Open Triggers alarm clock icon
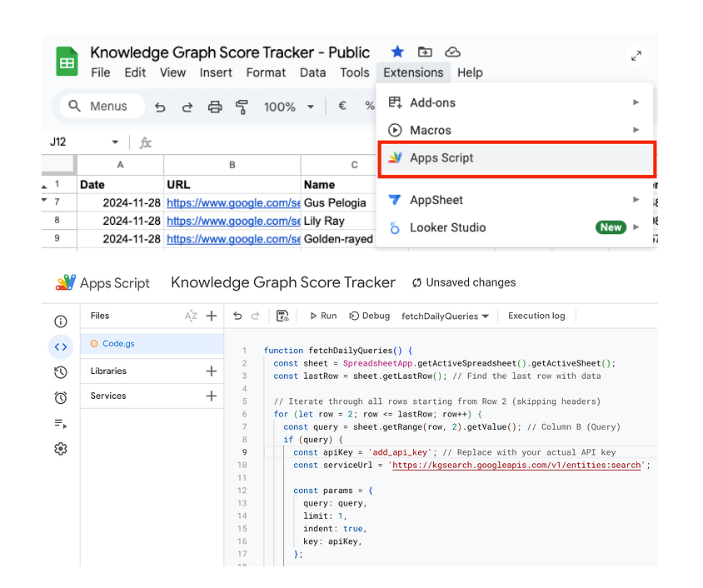The image size is (703, 588). coord(61,397)
